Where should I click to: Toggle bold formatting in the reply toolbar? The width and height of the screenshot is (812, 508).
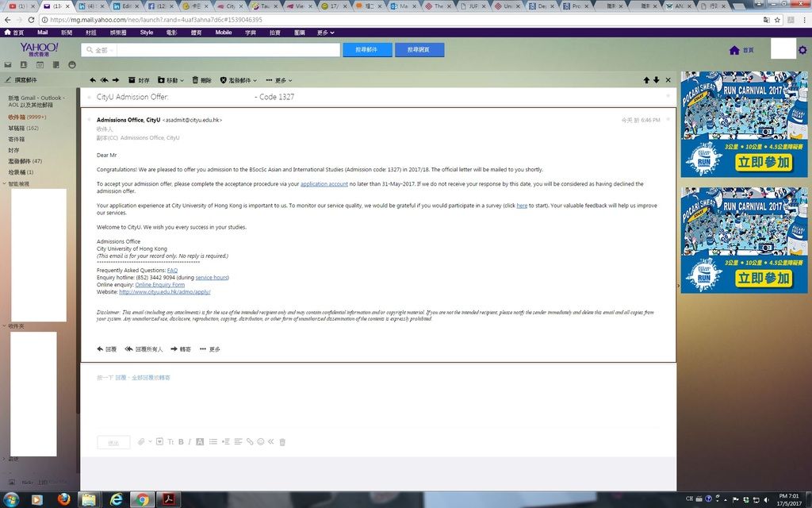181,441
